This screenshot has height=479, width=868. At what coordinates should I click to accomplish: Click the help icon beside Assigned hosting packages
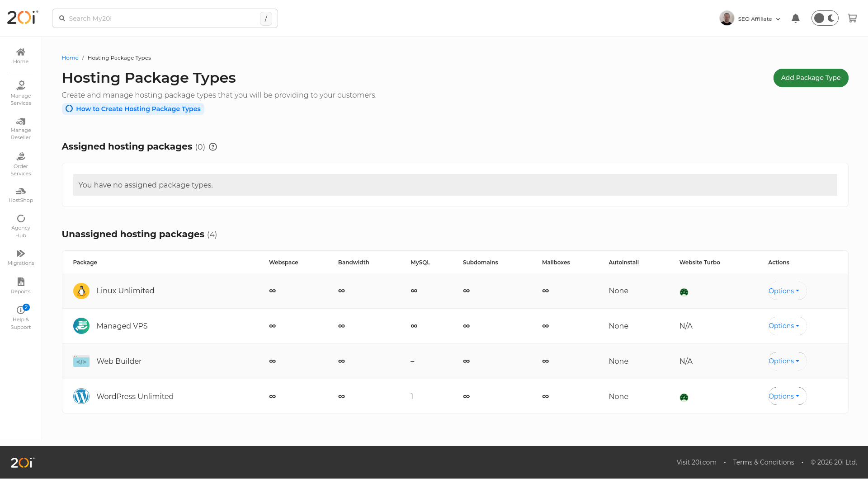click(x=213, y=147)
